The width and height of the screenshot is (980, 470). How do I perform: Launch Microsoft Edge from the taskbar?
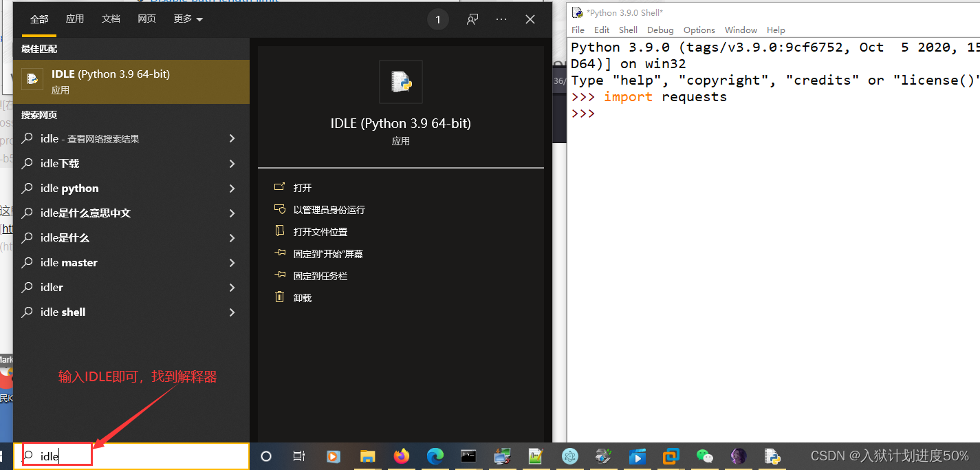[435, 456]
